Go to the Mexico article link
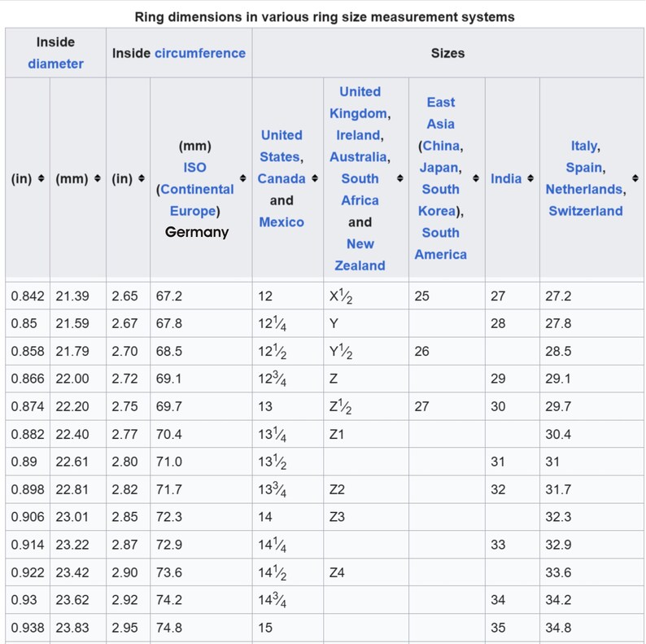The image size is (646, 644). coord(282,222)
